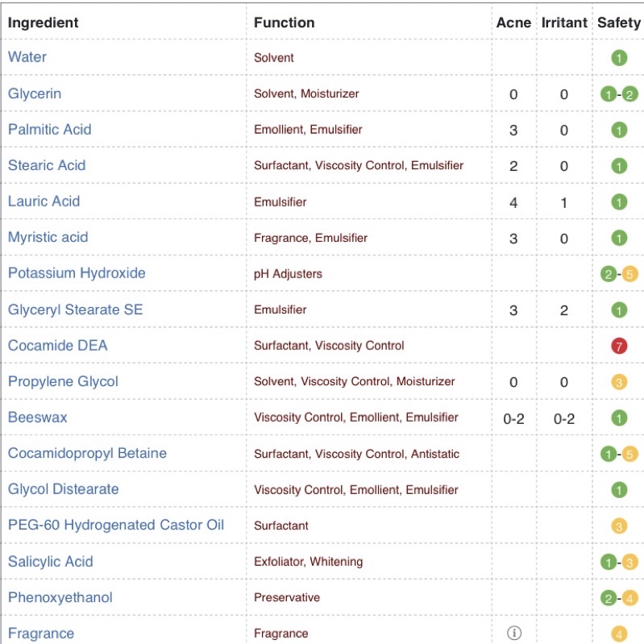Click the Irritant column header

[564, 23]
